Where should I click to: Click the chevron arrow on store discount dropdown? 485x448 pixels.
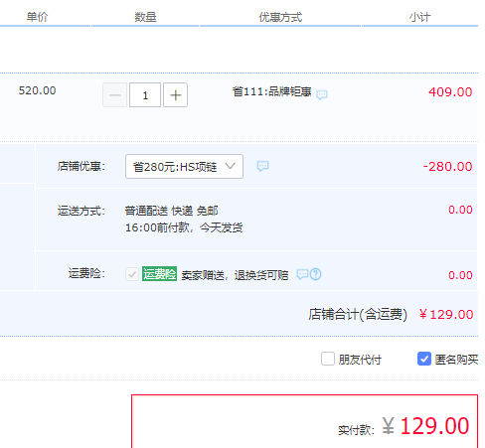[231, 166]
